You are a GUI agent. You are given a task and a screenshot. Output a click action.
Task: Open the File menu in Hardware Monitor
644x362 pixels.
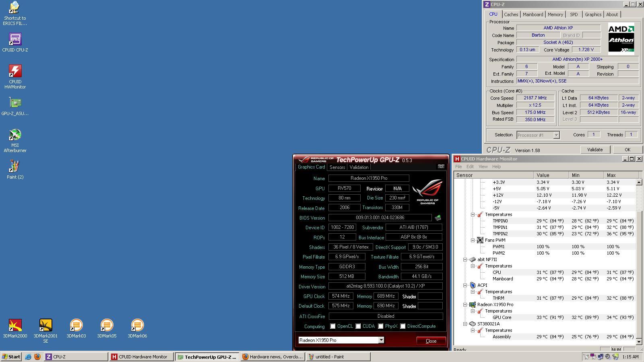click(x=458, y=167)
